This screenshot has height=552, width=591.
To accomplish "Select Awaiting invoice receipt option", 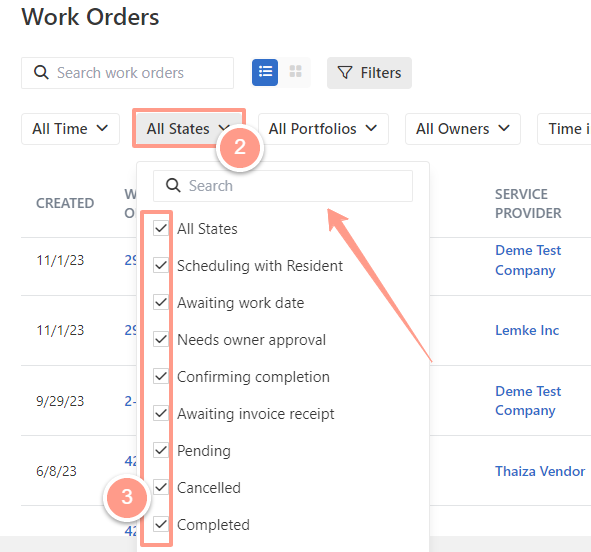I will coord(256,414).
